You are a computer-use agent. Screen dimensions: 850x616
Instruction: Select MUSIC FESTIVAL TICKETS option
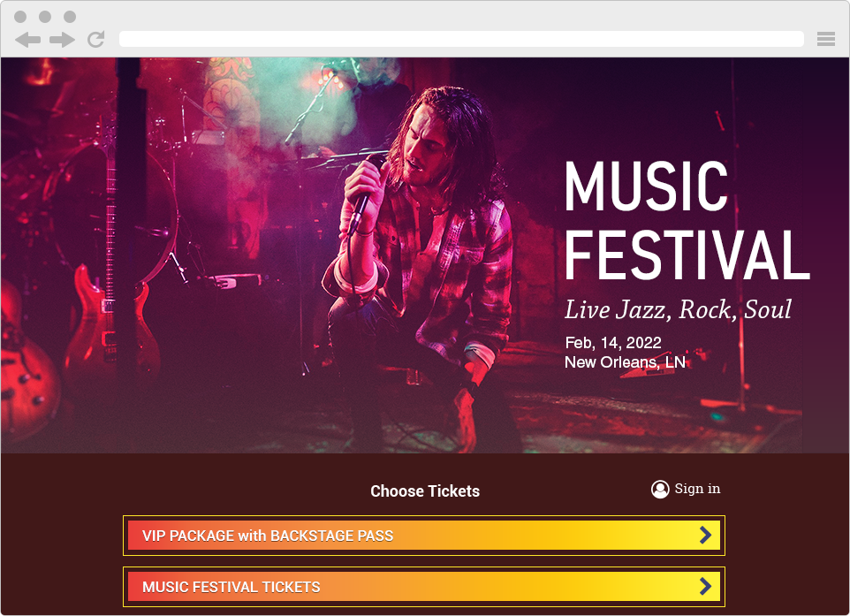pos(424,587)
